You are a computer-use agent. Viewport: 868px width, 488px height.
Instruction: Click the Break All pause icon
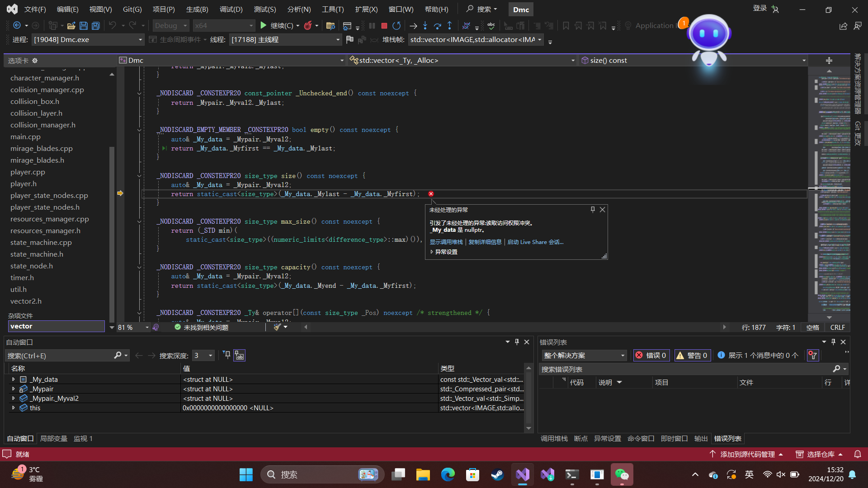372,26
